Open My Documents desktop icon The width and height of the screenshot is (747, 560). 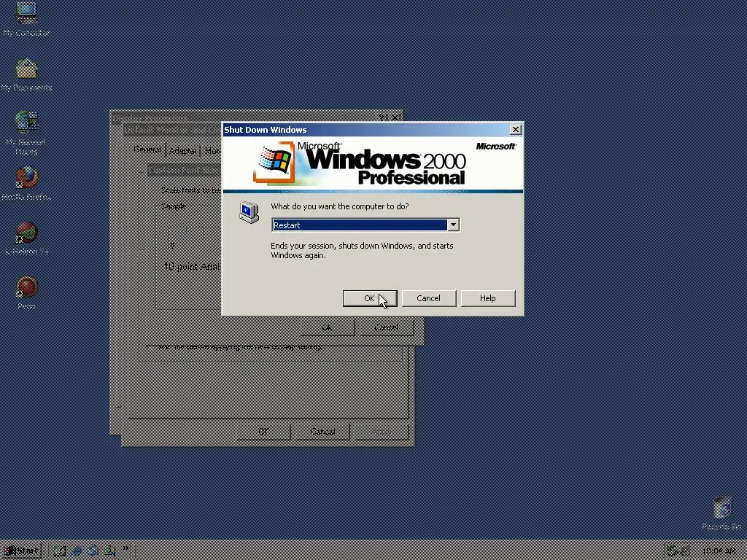26,75
